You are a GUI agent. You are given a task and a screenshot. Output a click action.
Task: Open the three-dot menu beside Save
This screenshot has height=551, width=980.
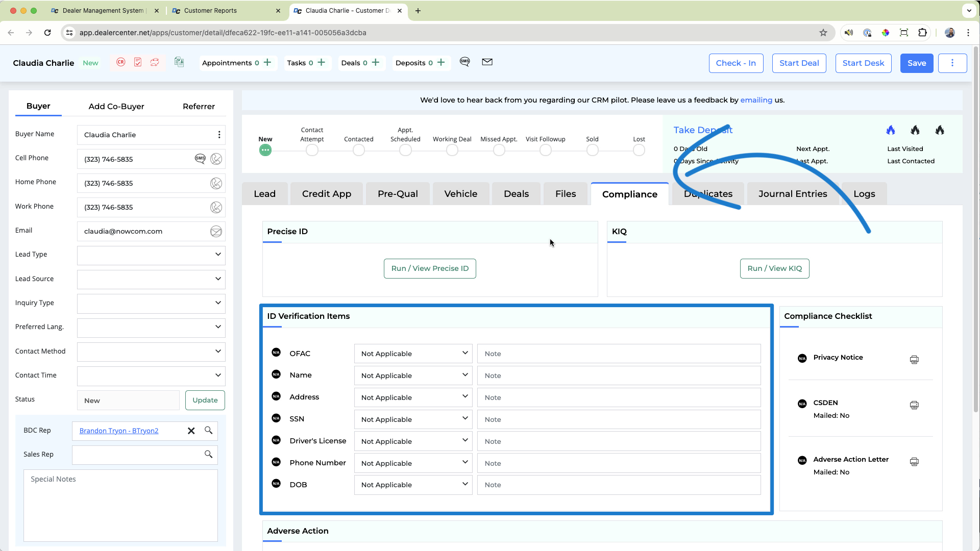(952, 63)
